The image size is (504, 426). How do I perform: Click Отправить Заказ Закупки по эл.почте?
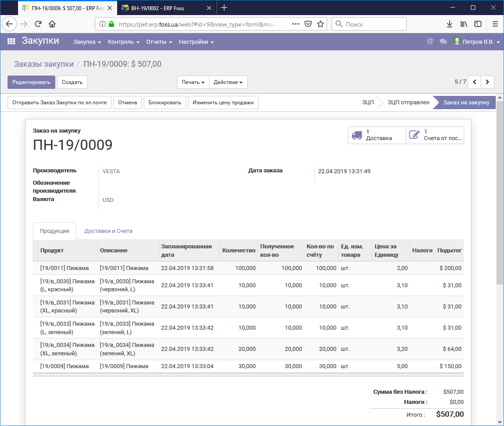(60, 103)
